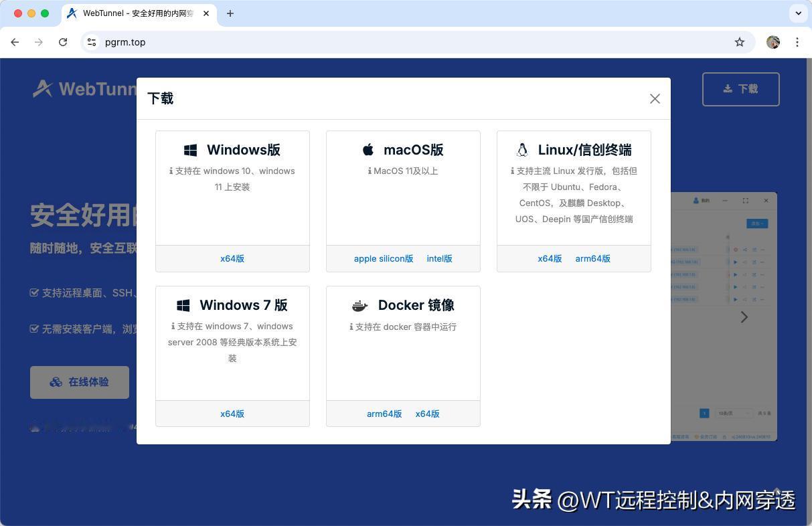Open site information settings in the address bar

[91, 42]
